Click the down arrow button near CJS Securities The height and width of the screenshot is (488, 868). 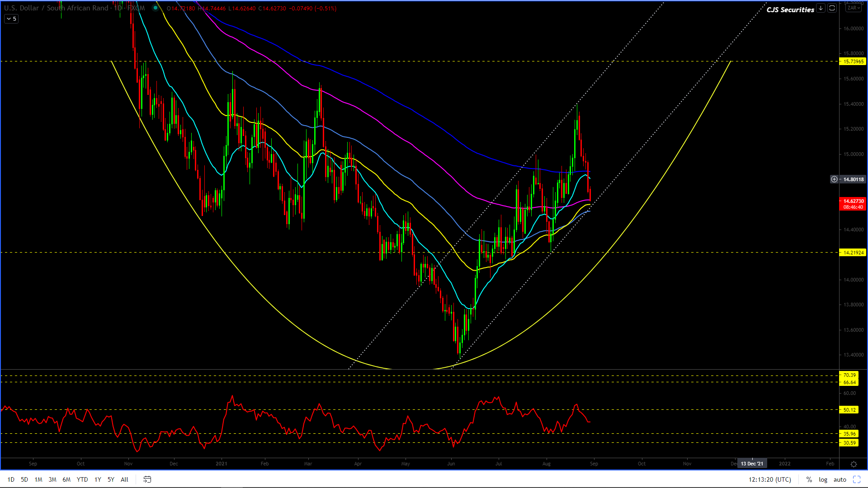821,8
